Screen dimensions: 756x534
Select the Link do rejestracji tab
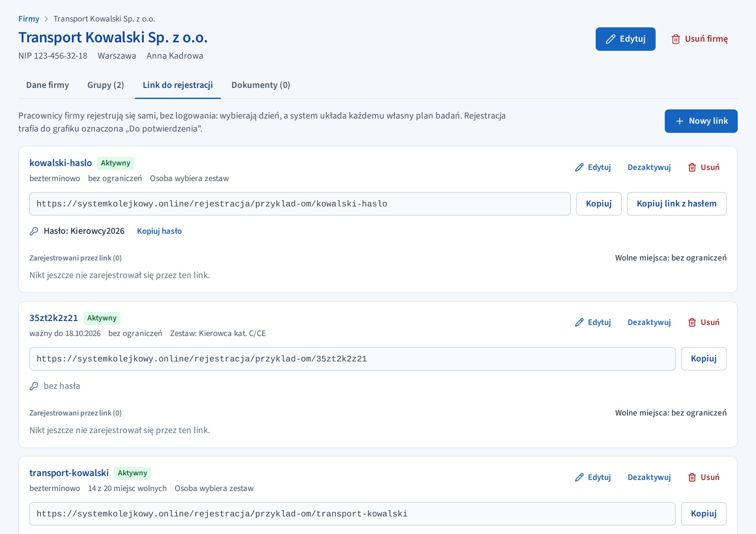click(178, 85)
